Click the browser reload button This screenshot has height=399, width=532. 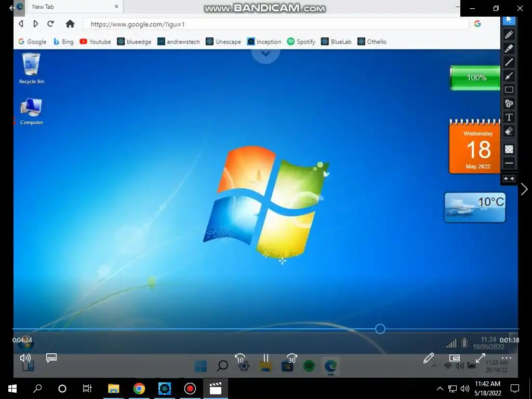50,24
